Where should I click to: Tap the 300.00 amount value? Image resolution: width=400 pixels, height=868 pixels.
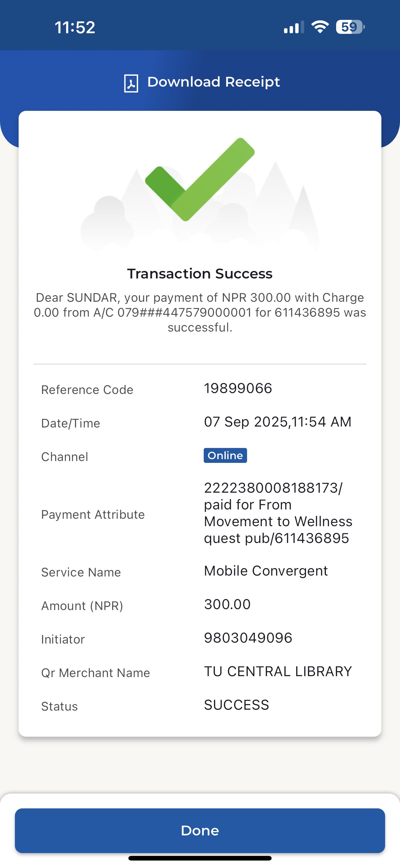227,604
